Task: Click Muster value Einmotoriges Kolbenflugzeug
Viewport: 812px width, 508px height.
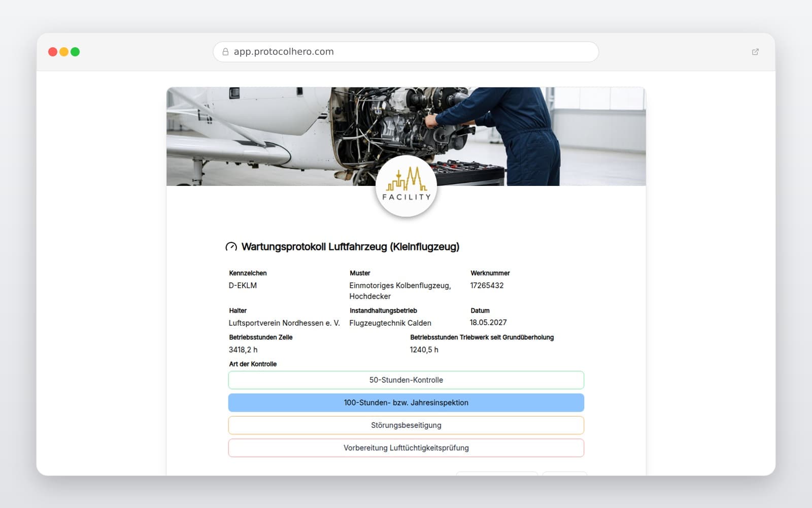Action: point(400,291)
